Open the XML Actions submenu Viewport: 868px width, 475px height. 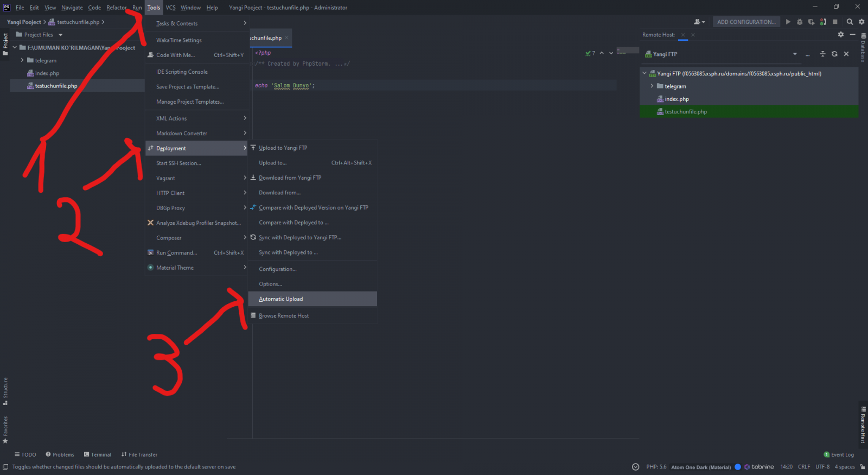(x=196, y=118)
